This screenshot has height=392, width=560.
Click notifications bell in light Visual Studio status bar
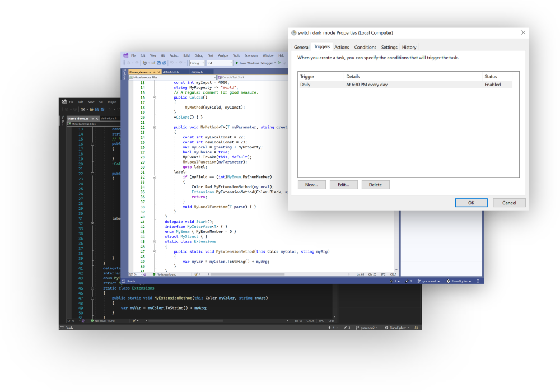tap(478, 281)
